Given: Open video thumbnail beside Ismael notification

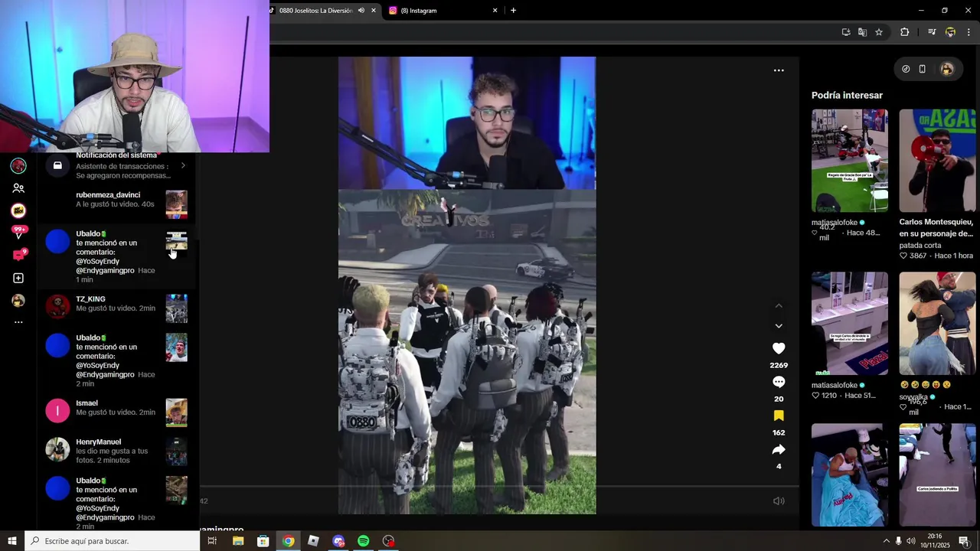Looking at the screenshot, I should coord(177,412).
